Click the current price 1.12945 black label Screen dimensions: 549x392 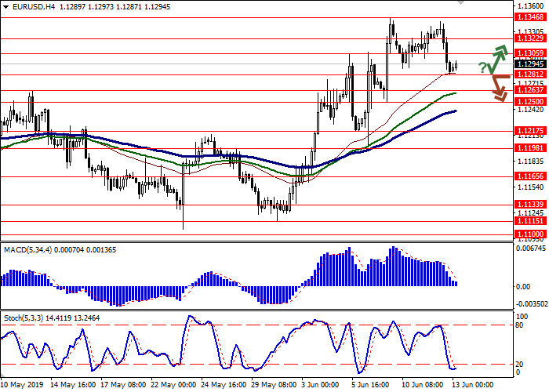(528, 64)
